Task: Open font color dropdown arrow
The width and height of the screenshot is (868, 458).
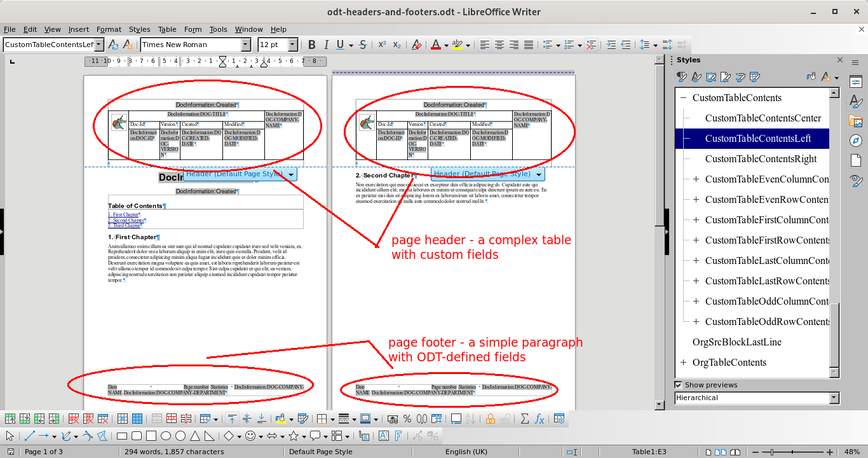Action: pos(446,45)
